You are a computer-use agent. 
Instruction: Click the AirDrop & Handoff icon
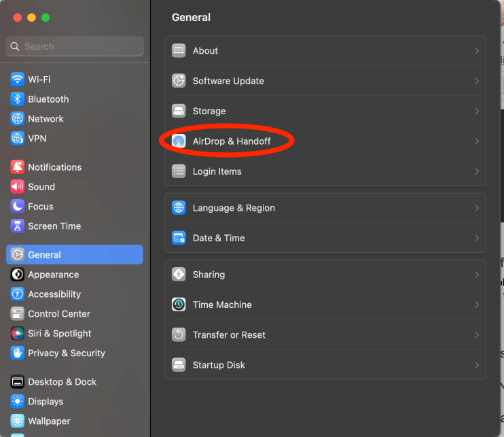pyautogui.click(x=179, y=141)
